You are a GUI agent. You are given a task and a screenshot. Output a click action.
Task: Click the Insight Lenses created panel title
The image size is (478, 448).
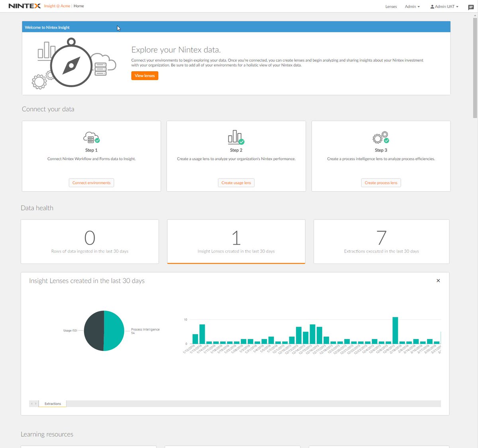(87, 281)
